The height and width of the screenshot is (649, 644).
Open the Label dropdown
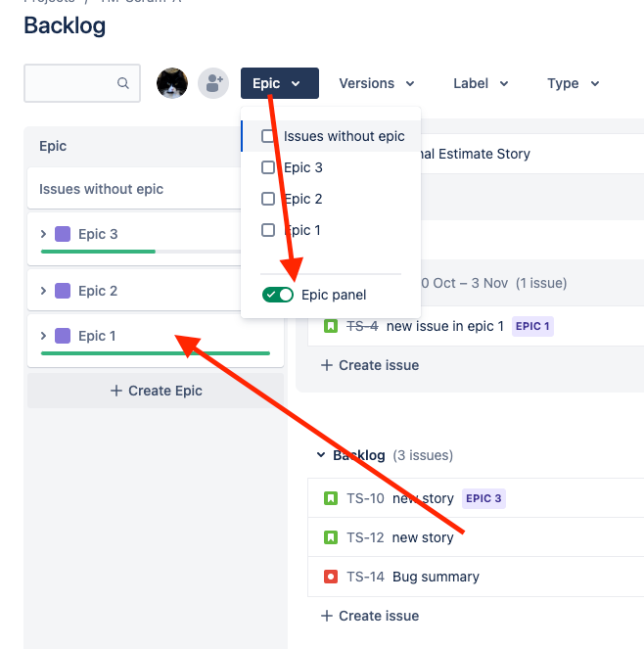(x=481, y=83)
